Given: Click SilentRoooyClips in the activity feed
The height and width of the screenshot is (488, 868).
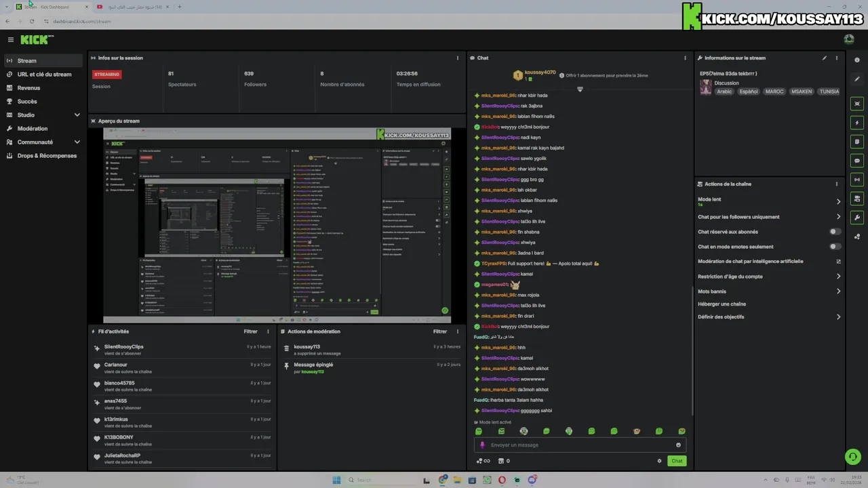Looking at the screenshot, I should (123, 347).
